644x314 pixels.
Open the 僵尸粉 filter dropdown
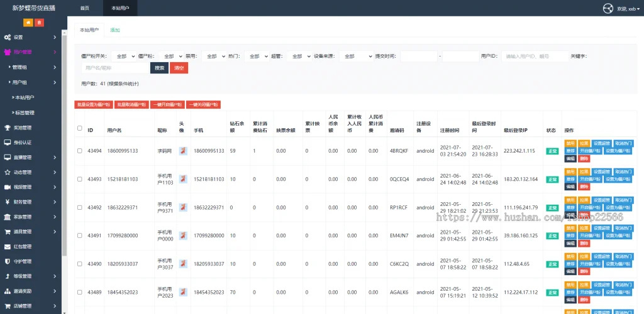tap(171, 56)
